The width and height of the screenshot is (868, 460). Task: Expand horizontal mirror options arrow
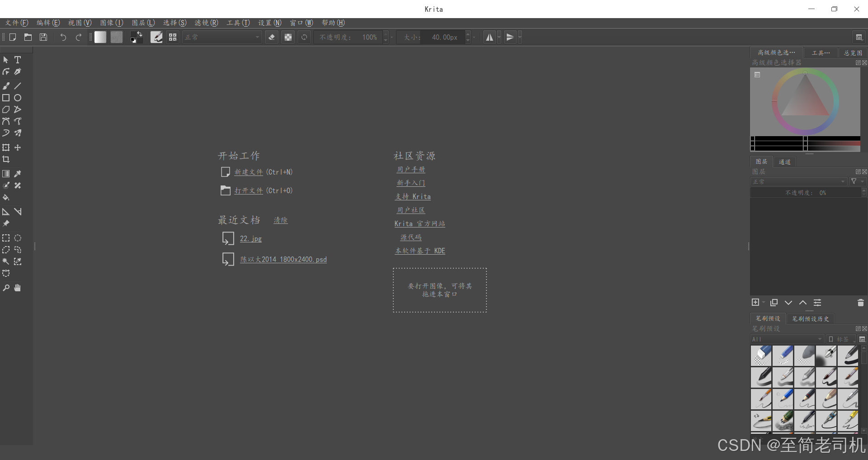point(499,37)
